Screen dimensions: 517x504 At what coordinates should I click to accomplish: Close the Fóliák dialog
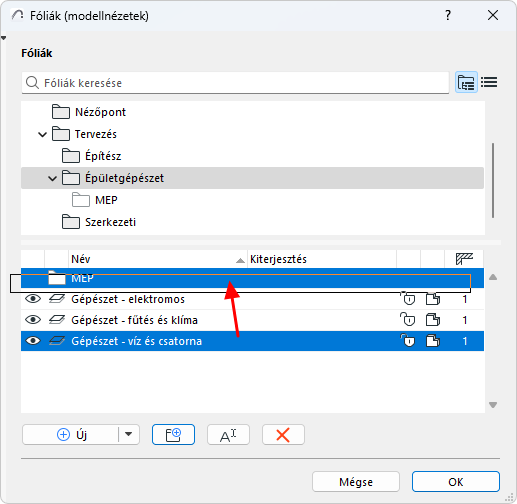click(493, 15)
